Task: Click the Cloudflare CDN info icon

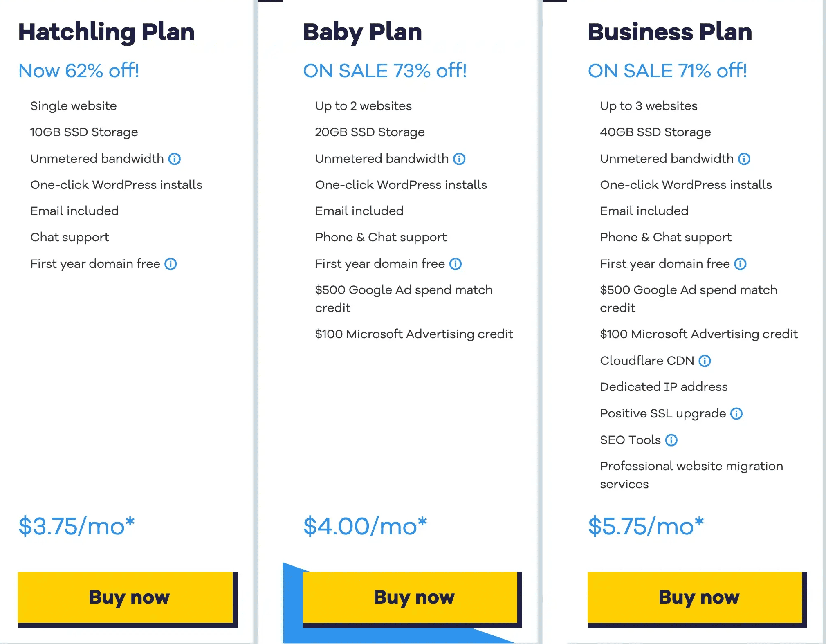Action: [x=705, y=361]
